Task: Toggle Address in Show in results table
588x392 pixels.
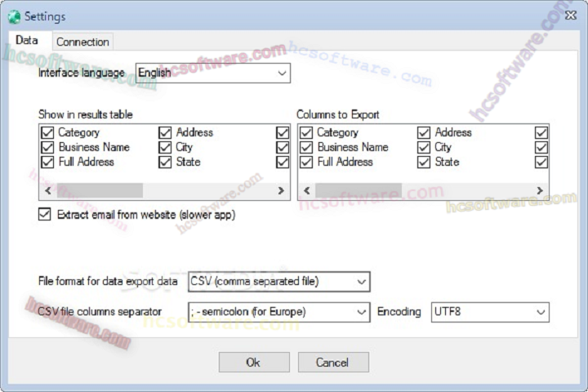Action: coord(165,132)
